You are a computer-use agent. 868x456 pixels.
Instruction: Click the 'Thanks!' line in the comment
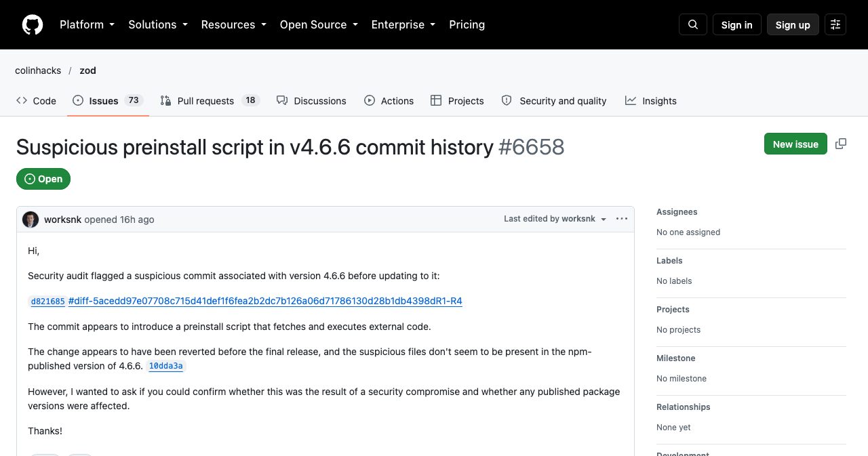tap(45, 431)
